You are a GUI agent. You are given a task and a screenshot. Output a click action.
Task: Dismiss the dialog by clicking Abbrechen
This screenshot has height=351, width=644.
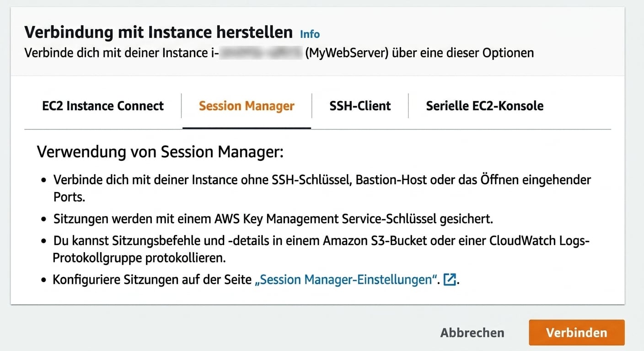[472, 333]
